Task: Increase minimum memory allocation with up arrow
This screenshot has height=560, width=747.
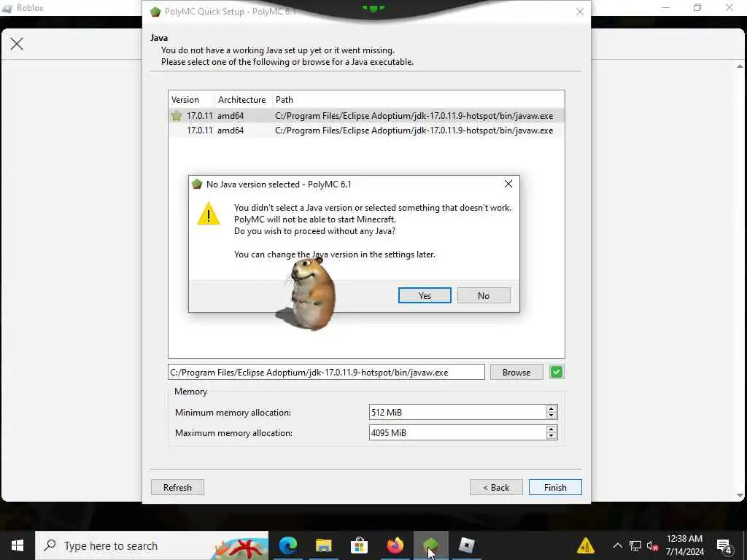Action: (551, 408)
